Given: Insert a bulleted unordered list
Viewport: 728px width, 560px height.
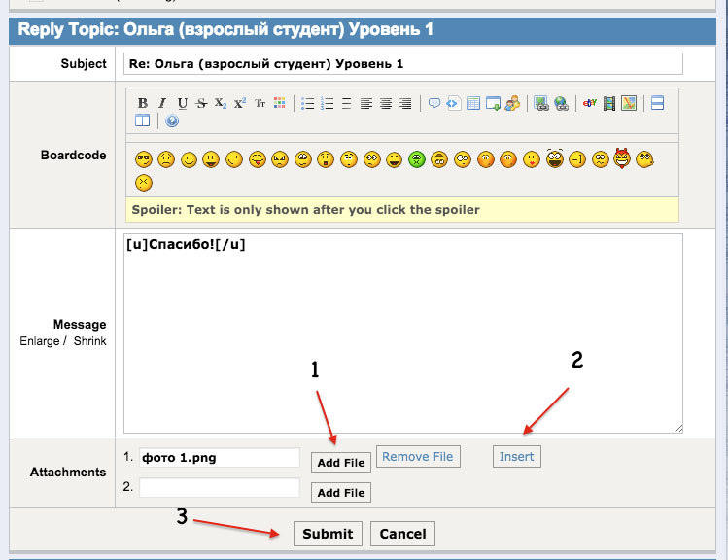Looking at the screenshot, I should click(x=307, y=103).
